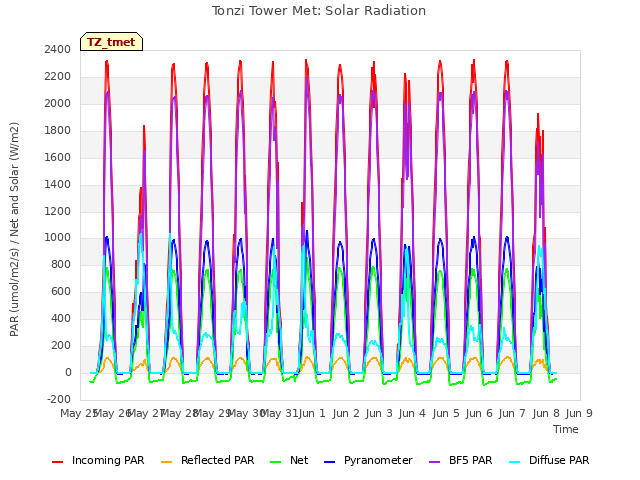This screenshot has width=640, height=480.
Task: Click the 600 y-axis tick label
Action: [x=61, y=291]
